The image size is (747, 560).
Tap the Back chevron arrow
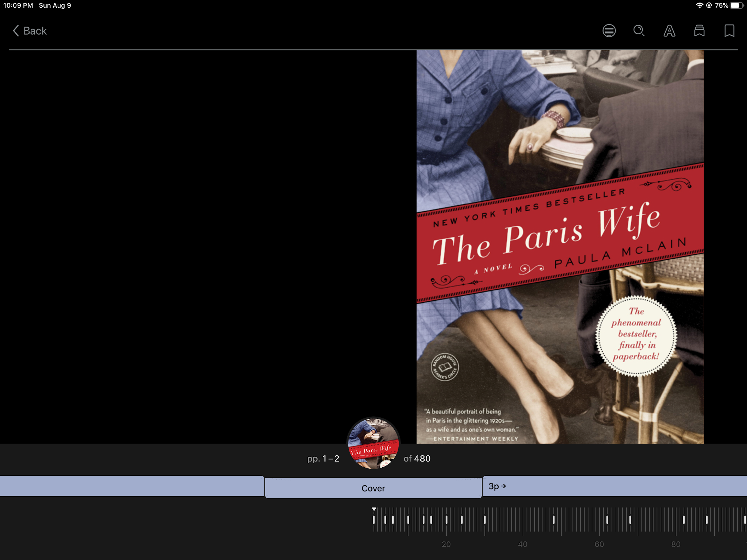(x=16, y=31)
